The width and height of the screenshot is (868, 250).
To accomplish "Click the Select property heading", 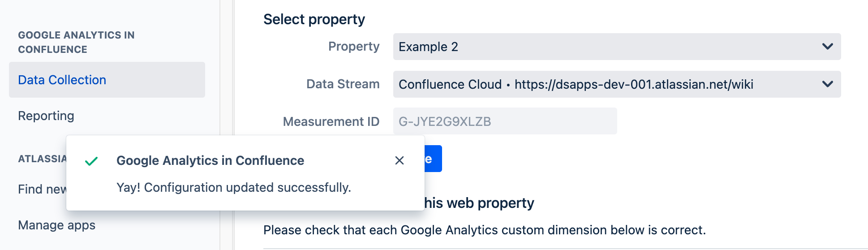I will [x=314, y=19].
